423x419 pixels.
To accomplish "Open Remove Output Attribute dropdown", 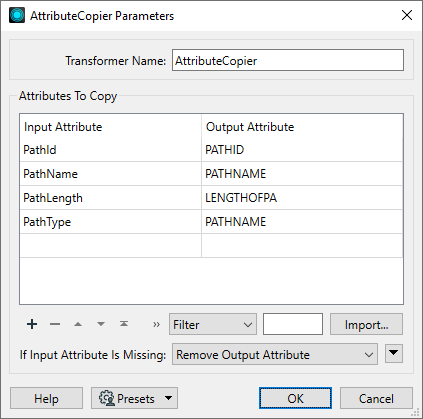I will 275,354.
